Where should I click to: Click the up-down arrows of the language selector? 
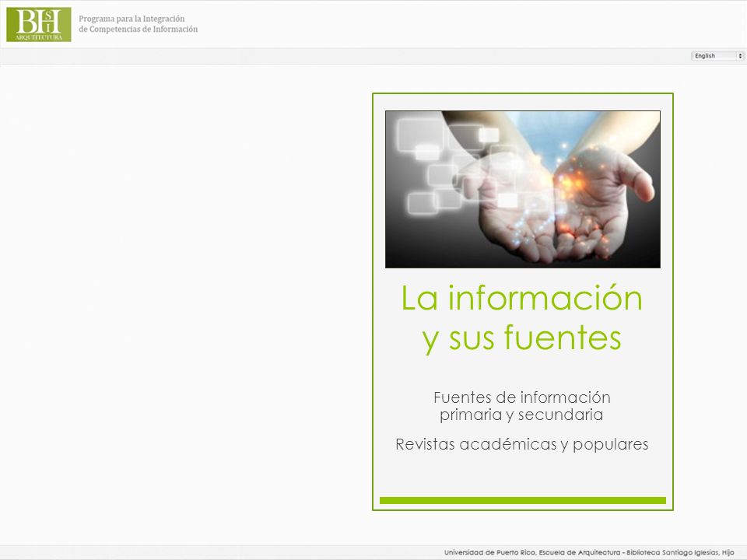[740, 56]
